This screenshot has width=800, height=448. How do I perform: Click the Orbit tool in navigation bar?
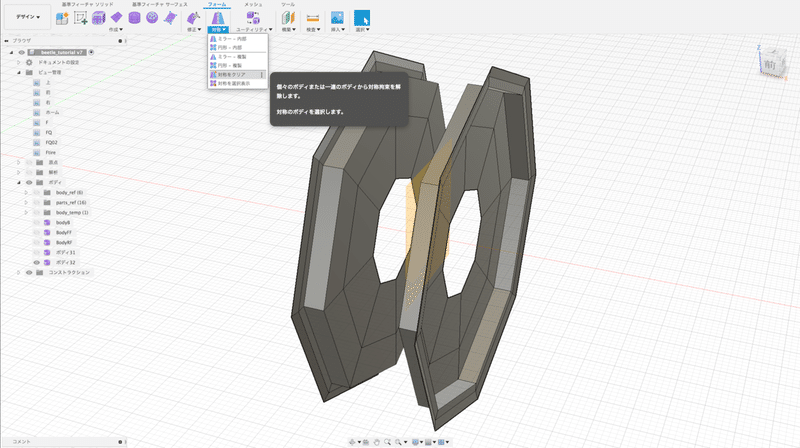(352, 442)
